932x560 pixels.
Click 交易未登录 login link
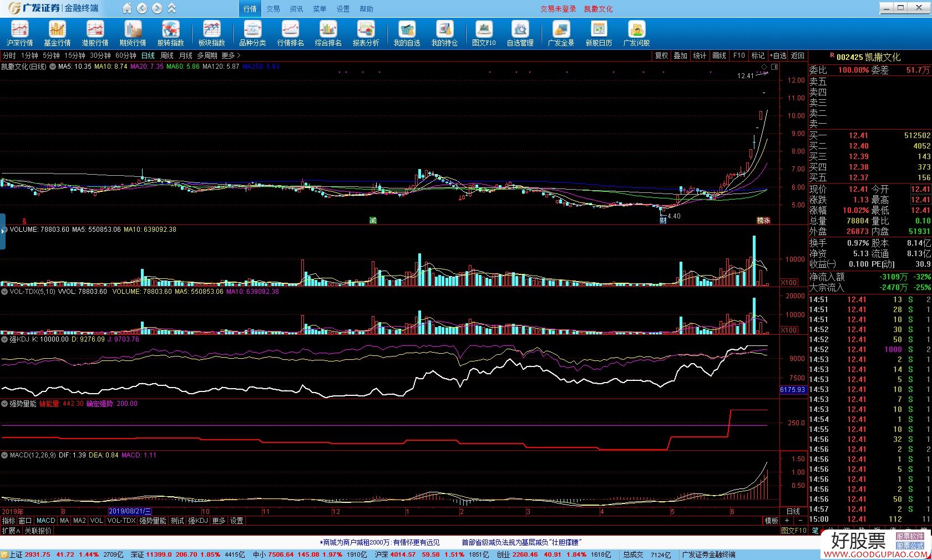coord(558,9)
